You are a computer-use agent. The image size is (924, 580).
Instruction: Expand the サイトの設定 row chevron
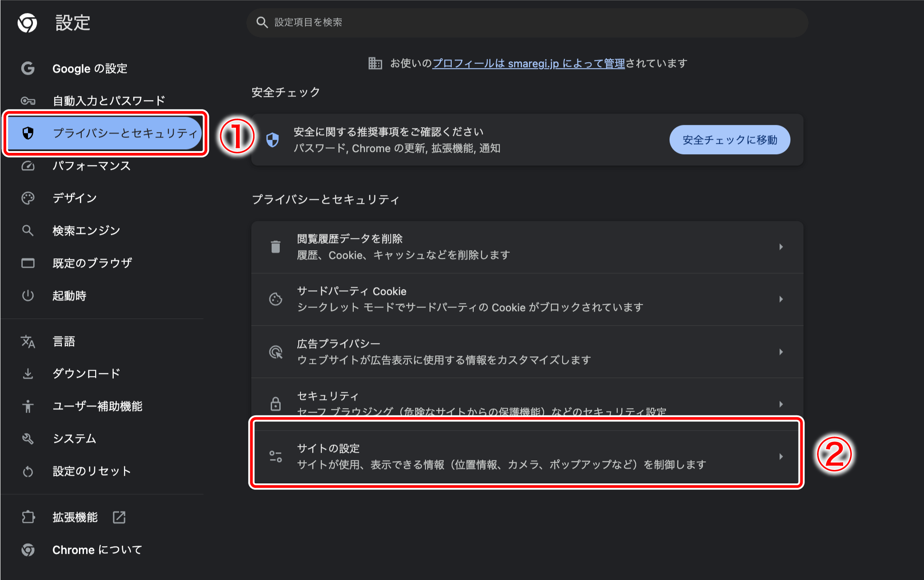tap(781, 456)
